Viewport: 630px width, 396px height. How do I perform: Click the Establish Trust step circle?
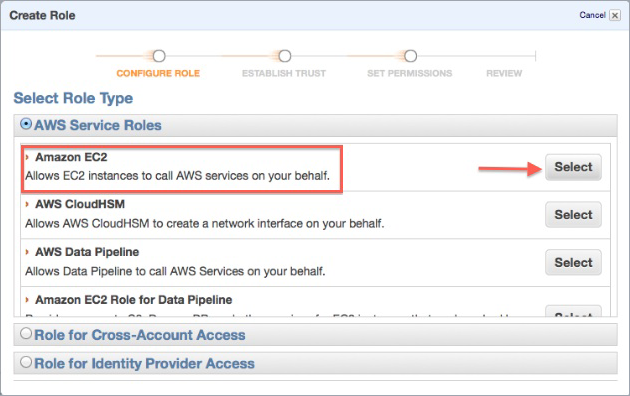pyautogui.click(x=285, y=56)
